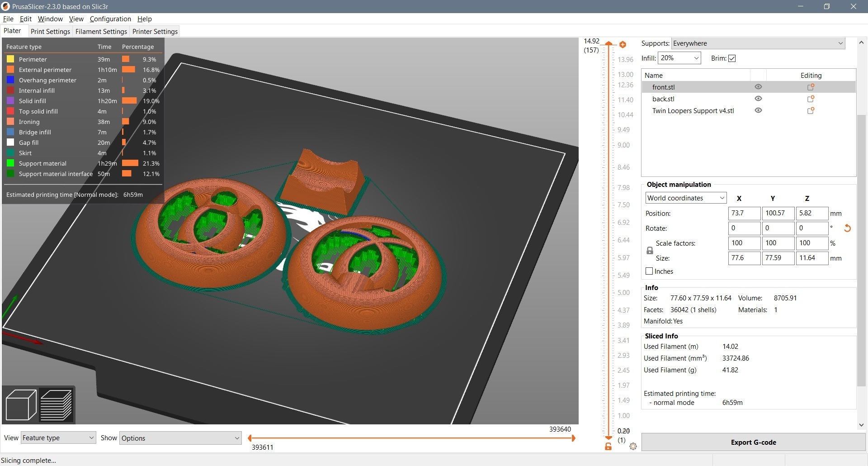Click the Scale factors X input field

744,243
